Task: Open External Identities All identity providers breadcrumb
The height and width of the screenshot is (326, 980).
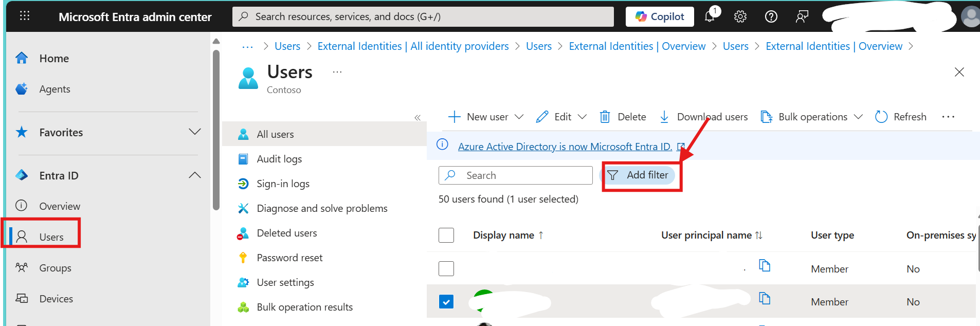Action: [413, 46]
